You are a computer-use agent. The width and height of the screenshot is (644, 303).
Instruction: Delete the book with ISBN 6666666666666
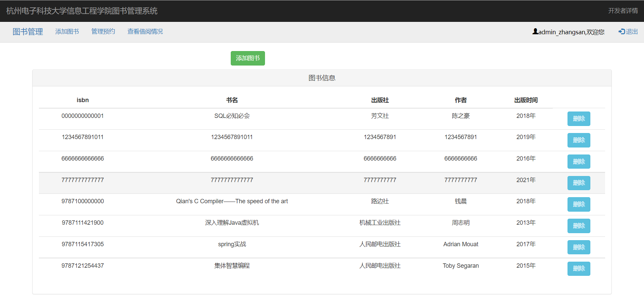[x=579, y=162]
